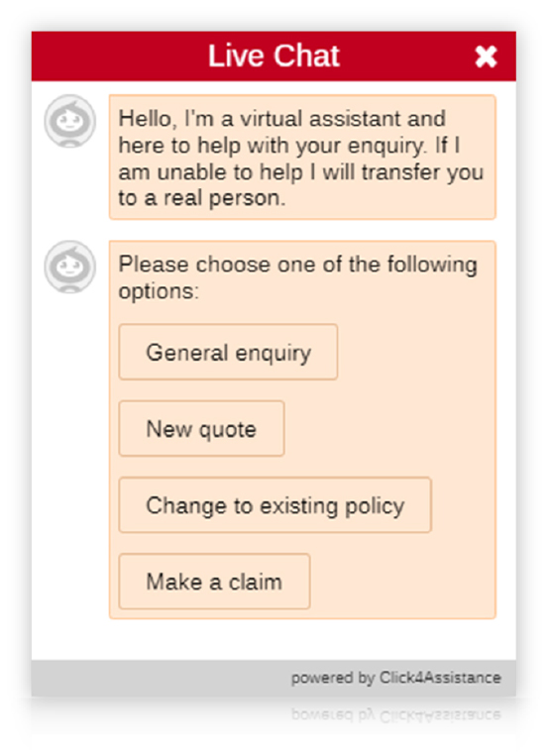
Task: Click the grey footer bar
Action: pos(274,678)
